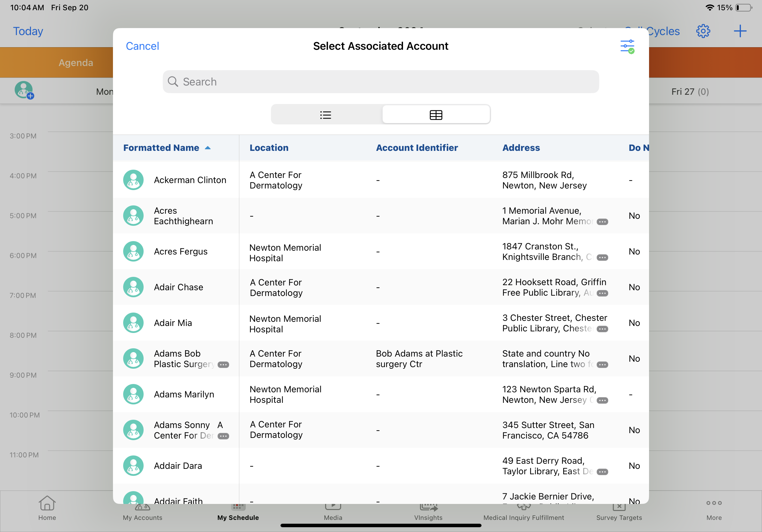Tap the plus add icon
This screenshot has height=532, width=762.
click(740, 31)
